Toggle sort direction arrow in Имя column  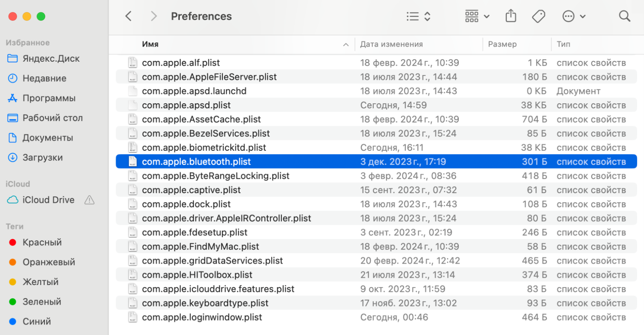point(346,45)
